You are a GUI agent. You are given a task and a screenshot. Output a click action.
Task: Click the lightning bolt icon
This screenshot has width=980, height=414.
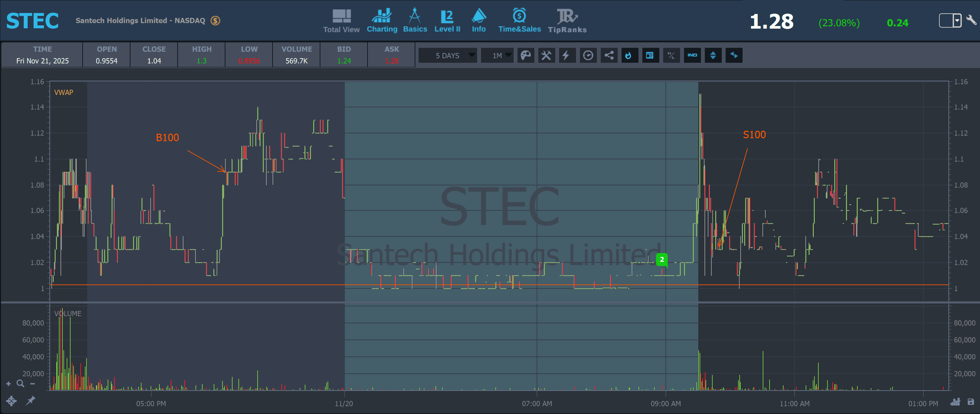[x=567, y=56]
